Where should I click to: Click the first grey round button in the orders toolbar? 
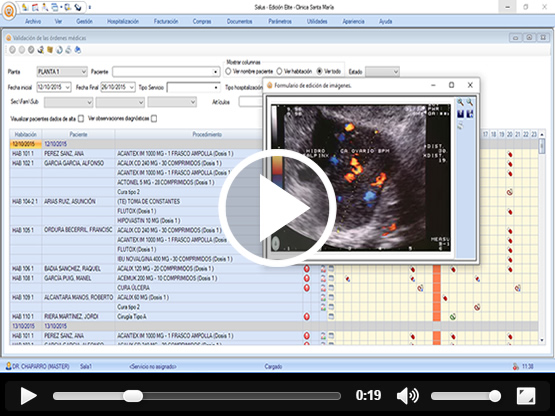[x=12, y=50]
